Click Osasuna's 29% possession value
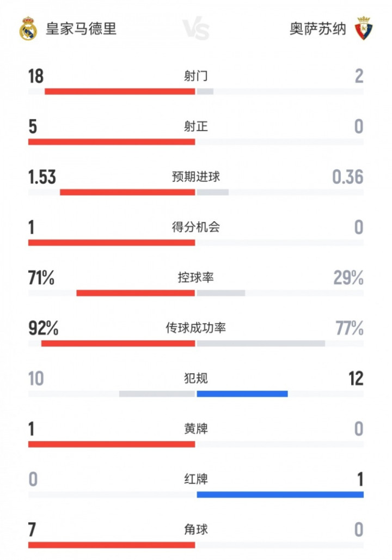392x560 pixels. tap(348, 278)
